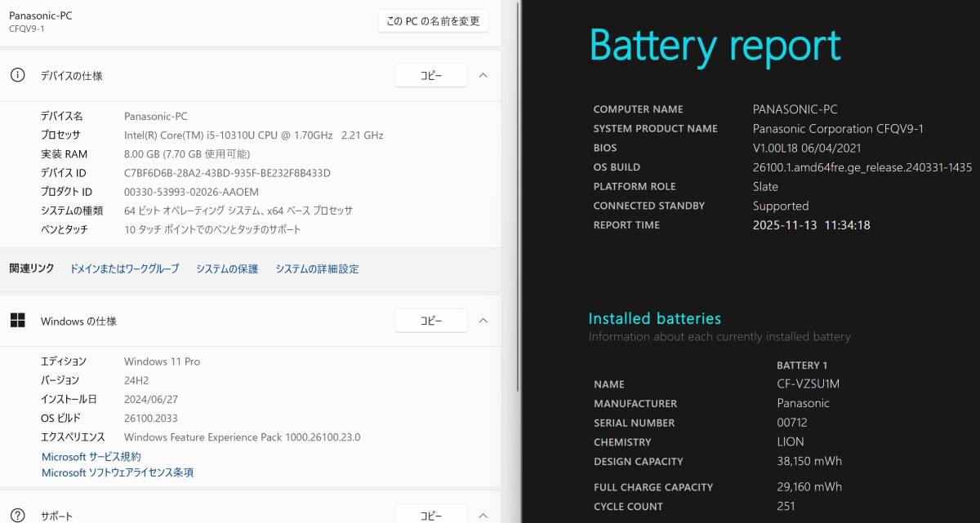This screenshot has width=980, height=523.
Task: Collapse the Windows の仕様 section chevron
Action: [483, 321]
